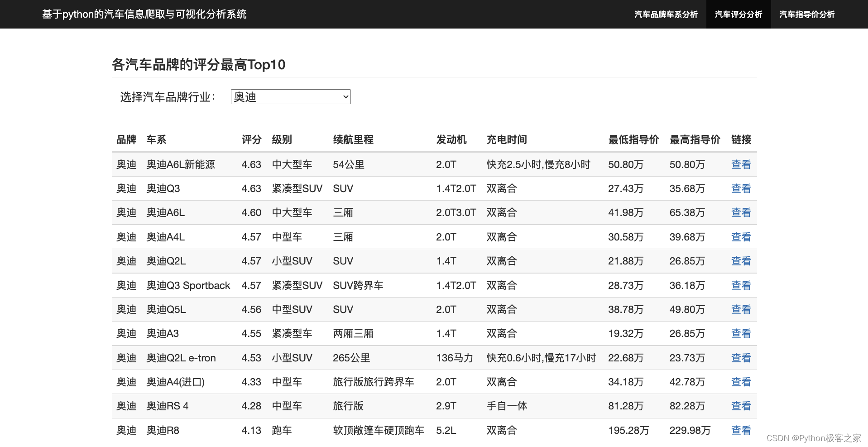View 查看 link for 奥迪A4(进口)

tap(741, 382)
